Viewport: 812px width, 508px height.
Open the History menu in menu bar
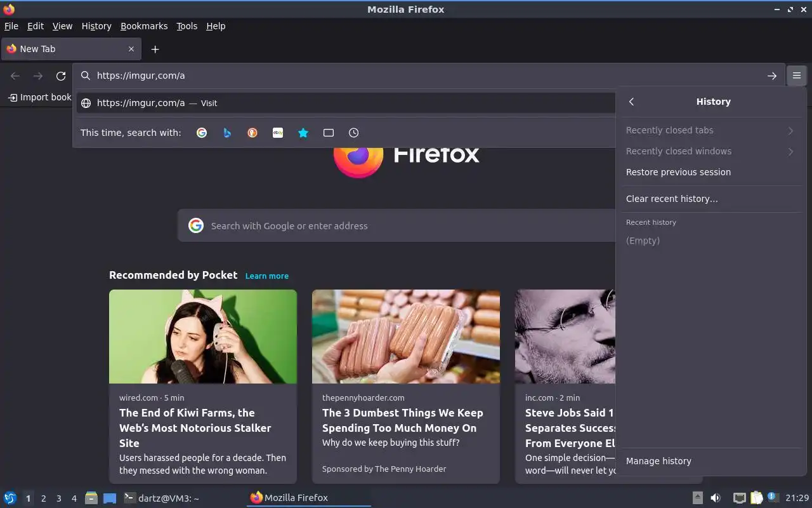click(x=96, y=26)
